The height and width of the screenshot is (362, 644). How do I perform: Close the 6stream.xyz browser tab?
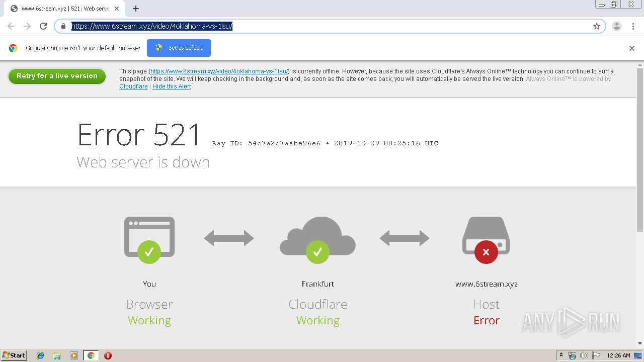pyautogui.click(x=117, y=9)
